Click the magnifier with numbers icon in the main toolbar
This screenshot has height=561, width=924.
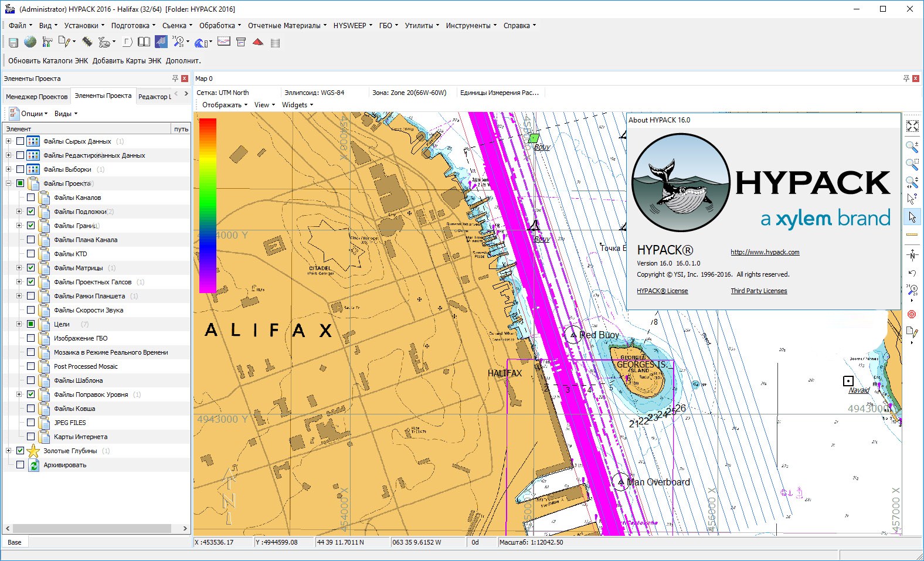pyautogui.click(x=178, y=42)
